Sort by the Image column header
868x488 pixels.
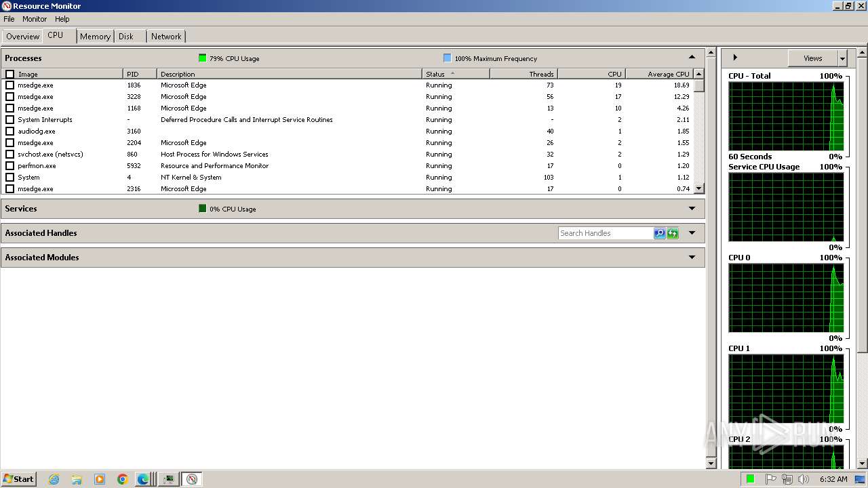70,74
